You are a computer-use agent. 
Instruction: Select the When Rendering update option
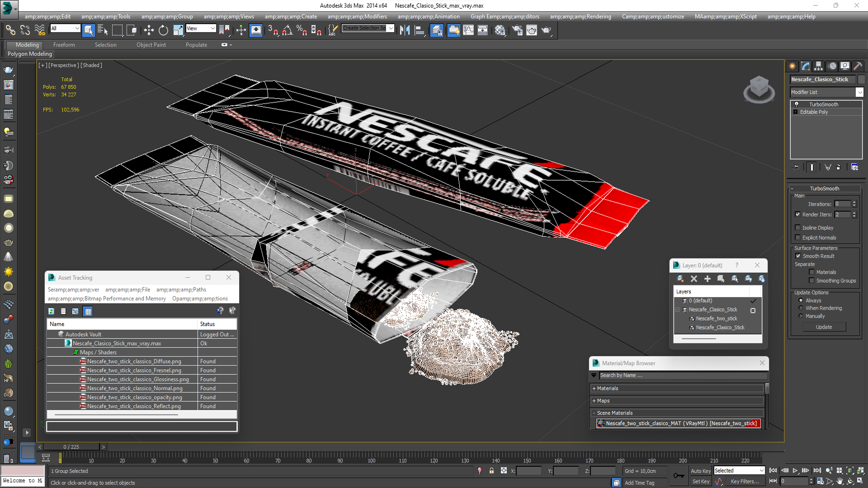pos(801,308)
